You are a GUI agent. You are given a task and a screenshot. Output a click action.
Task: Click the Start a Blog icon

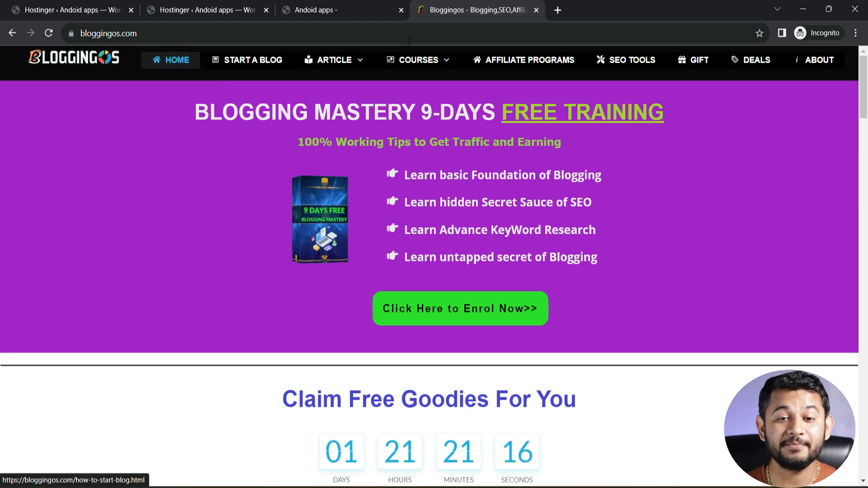[215, 60]
